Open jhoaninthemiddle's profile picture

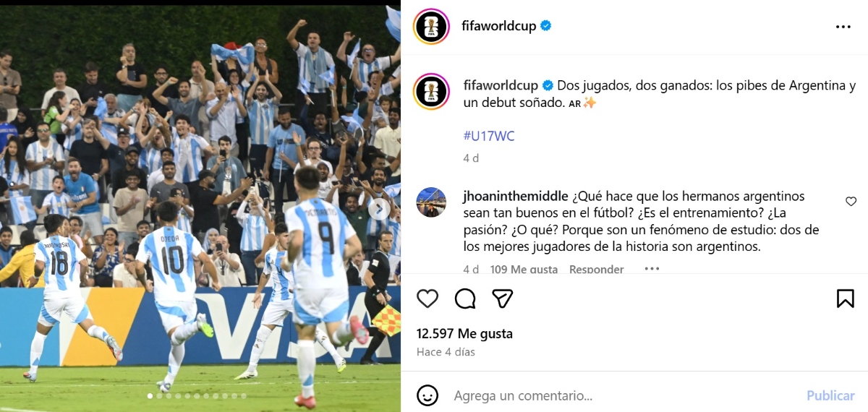coord(432,202)
